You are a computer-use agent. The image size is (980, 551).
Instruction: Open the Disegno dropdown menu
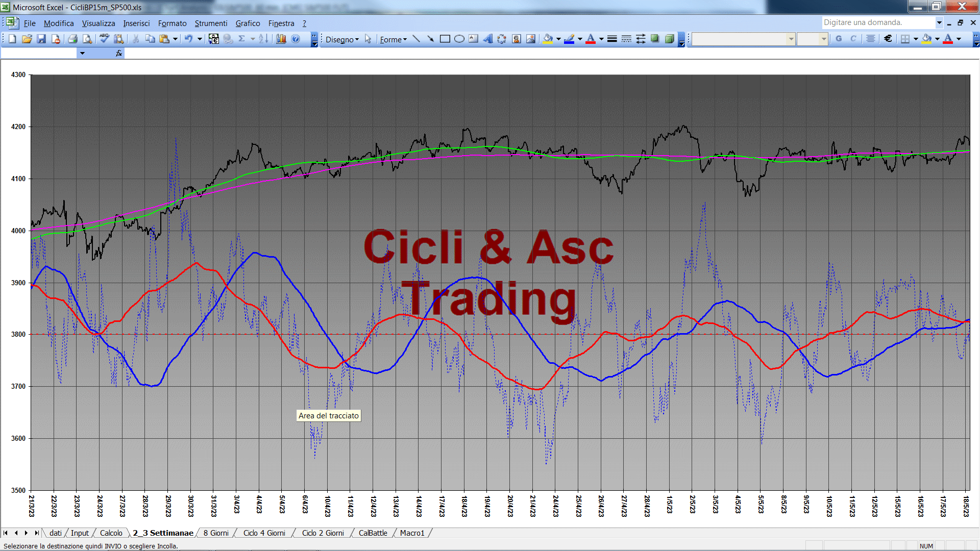(342, 39)
